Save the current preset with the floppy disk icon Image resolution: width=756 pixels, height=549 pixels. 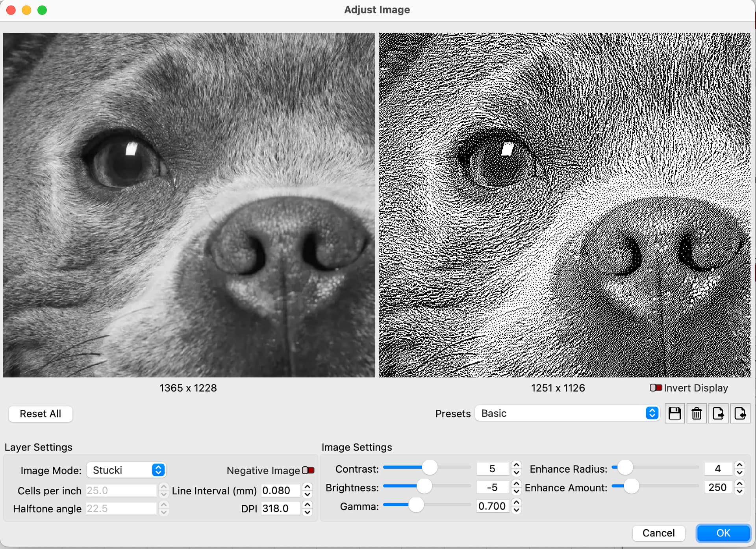674,413
